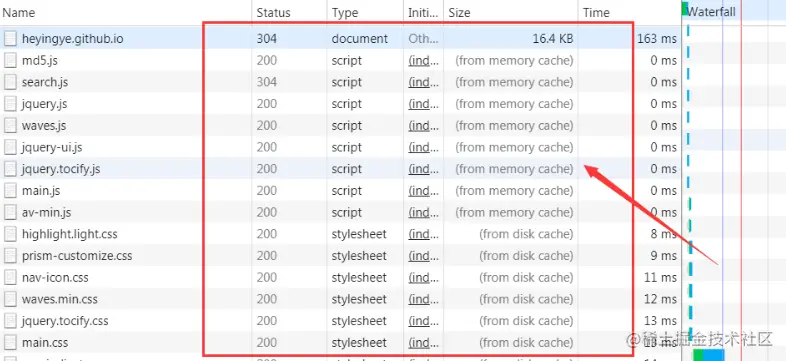This screenshot has width=786, height=361.
Task: Click the 11 ms time for nav-icon.css
Action: tap(660, 277)
